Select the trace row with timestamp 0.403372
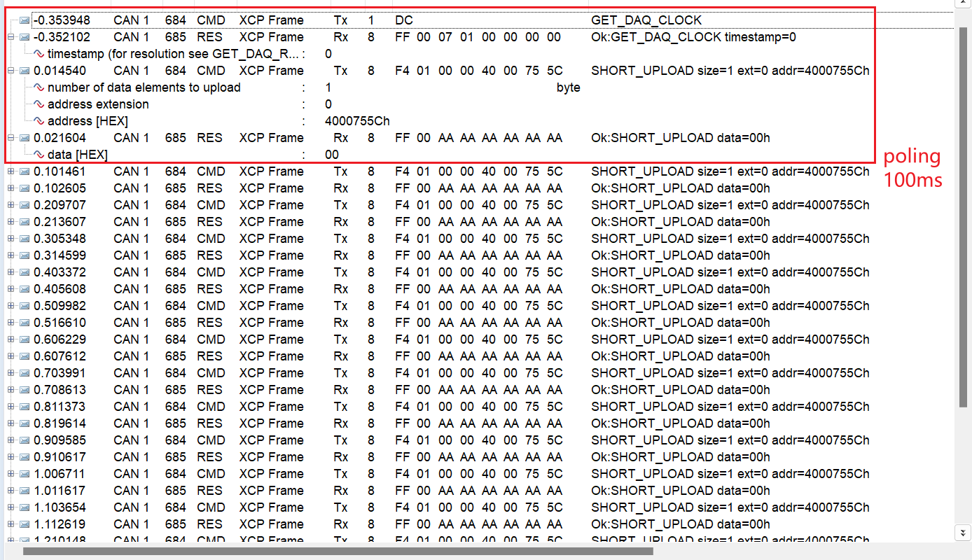The width and height of the screenshot is (972, 560). [280, 272]
